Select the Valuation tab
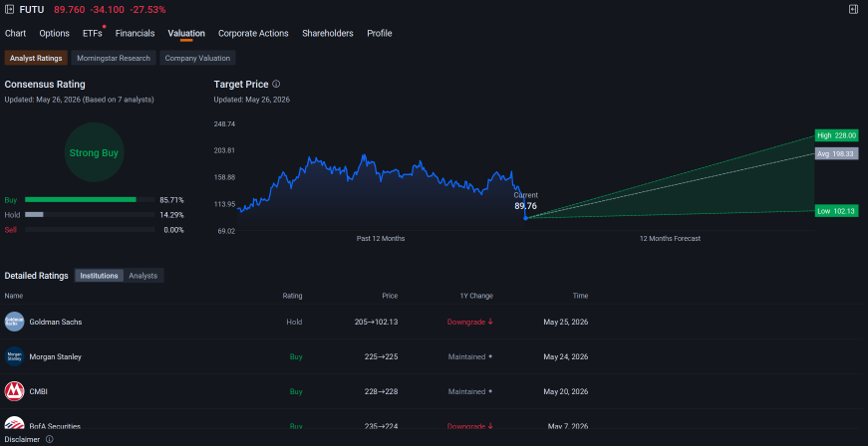This screenshot has height=446, width=868. [186, 33]
